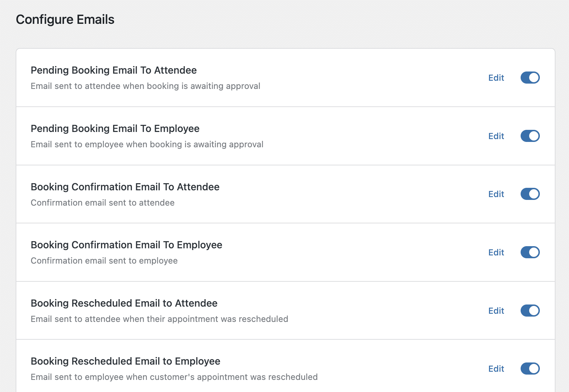Edit the Booking Rescheduled Email to Attendee
This screenshot has height=392, width=569.
[x=496, y=311]
